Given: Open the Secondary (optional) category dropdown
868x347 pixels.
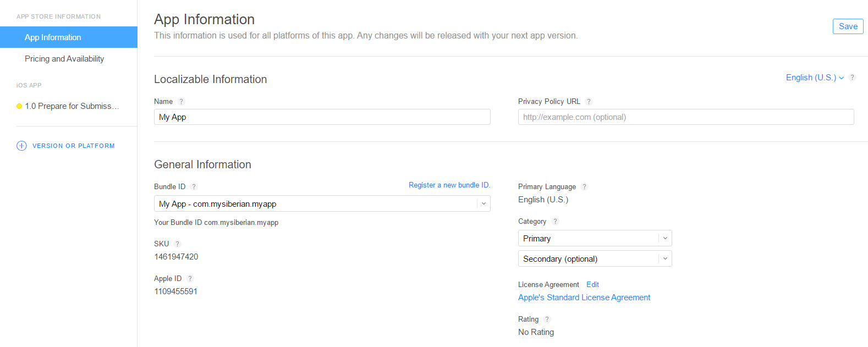Looking at the screenshot, I should click(x=595, y=259).
